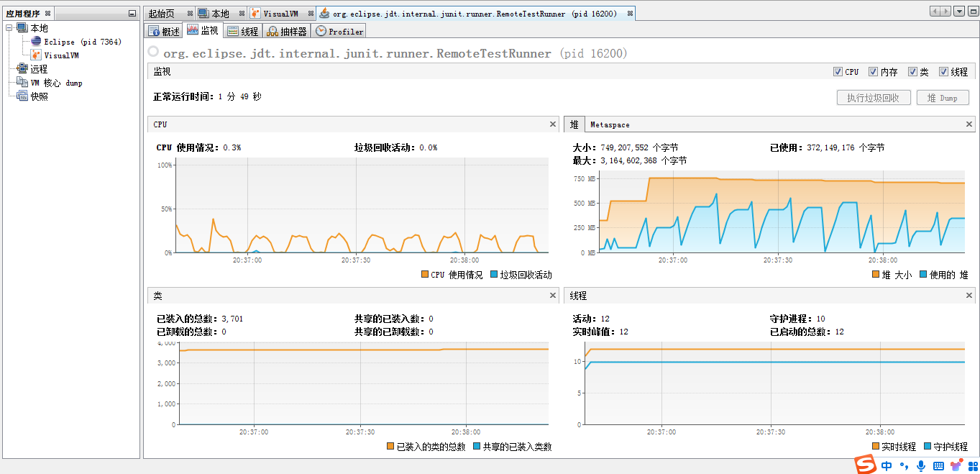Click the Sogou voice input microphone
The width and height of the screenshot is (980, 474).
(921, 466)
